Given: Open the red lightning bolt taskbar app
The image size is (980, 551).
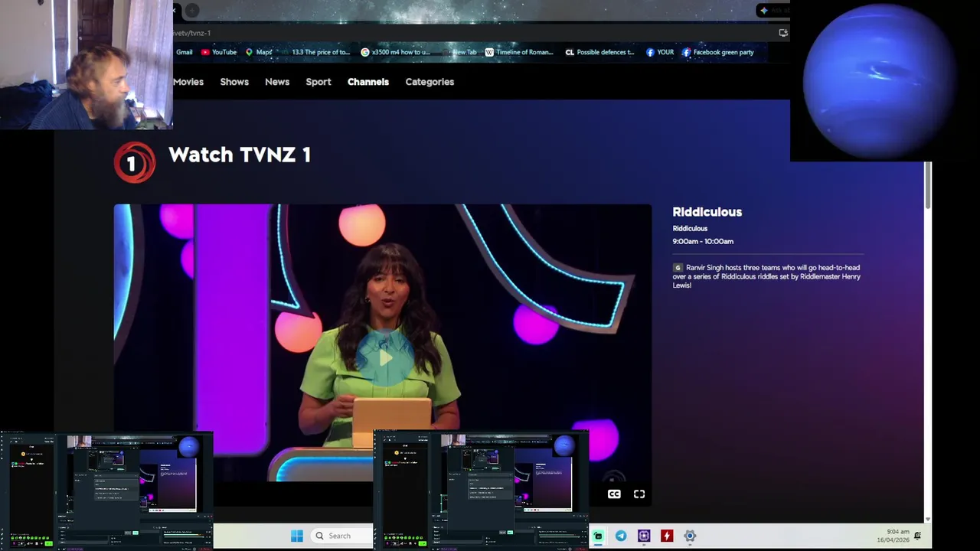Looking at the screenshot, I should tap(667, 536).
